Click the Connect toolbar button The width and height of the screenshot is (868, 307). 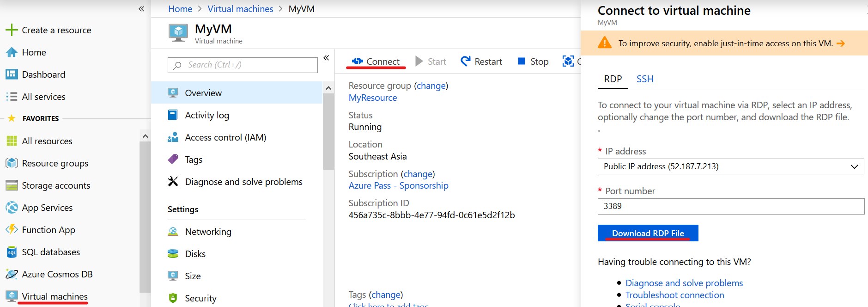coord(376,61)
